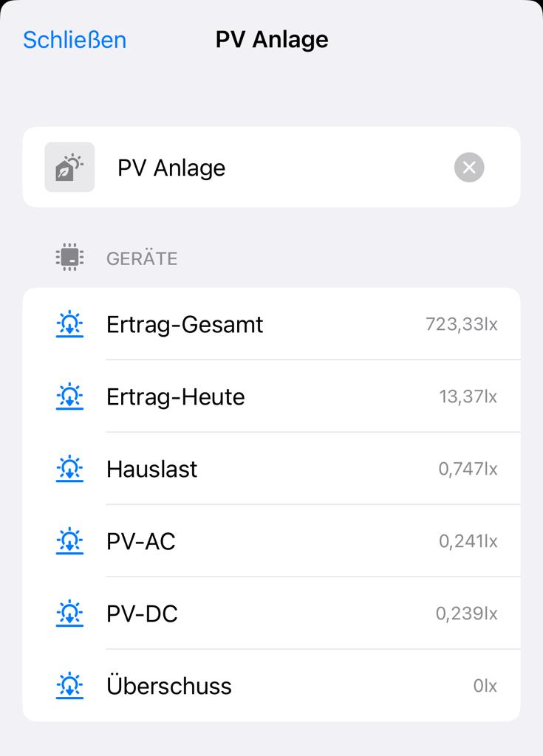Image resolution: width=543 pixels, height=756 pixels.
Task: Close the dialog with Schließen
Action: tap(75, 40)
